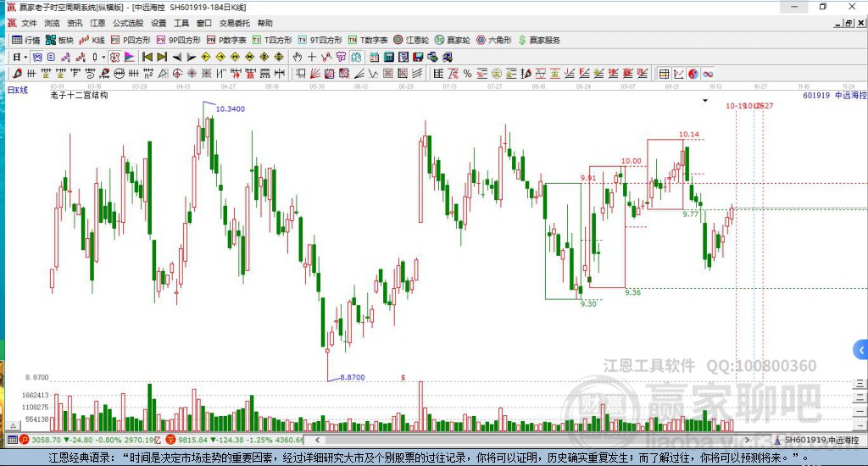Expand the 日 period dropdown arrow
Screen dimensions: 868x466
click(x=25, y=57)
